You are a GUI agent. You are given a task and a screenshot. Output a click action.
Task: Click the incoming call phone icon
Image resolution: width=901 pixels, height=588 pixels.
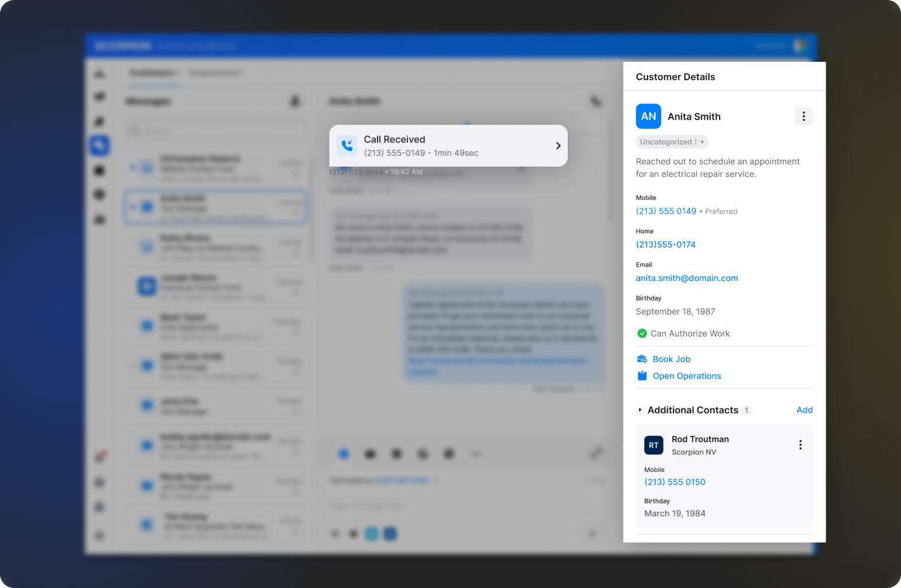coord(347,146)
